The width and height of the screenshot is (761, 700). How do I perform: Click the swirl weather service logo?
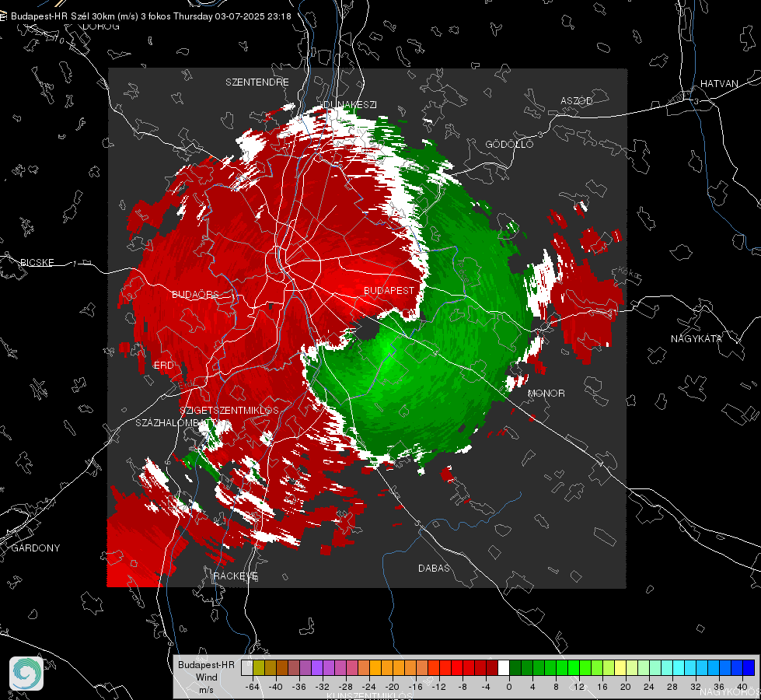(26, 674)
